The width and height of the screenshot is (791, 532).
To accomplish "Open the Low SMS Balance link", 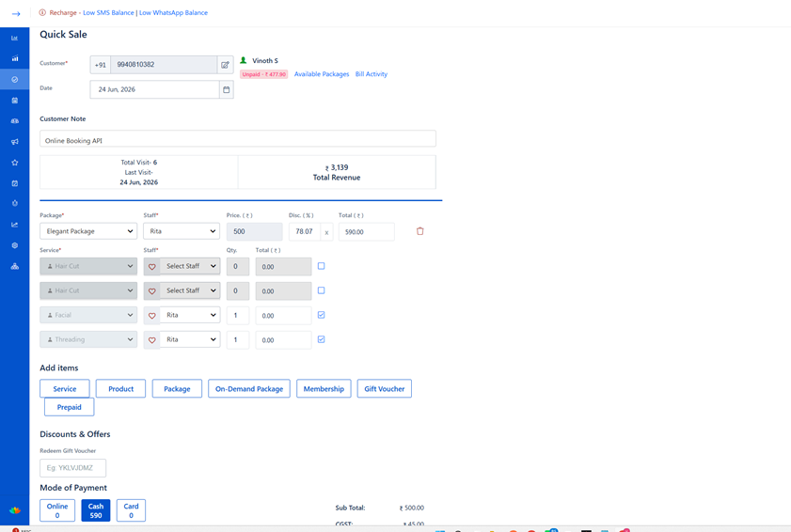I will pos(108,12).
